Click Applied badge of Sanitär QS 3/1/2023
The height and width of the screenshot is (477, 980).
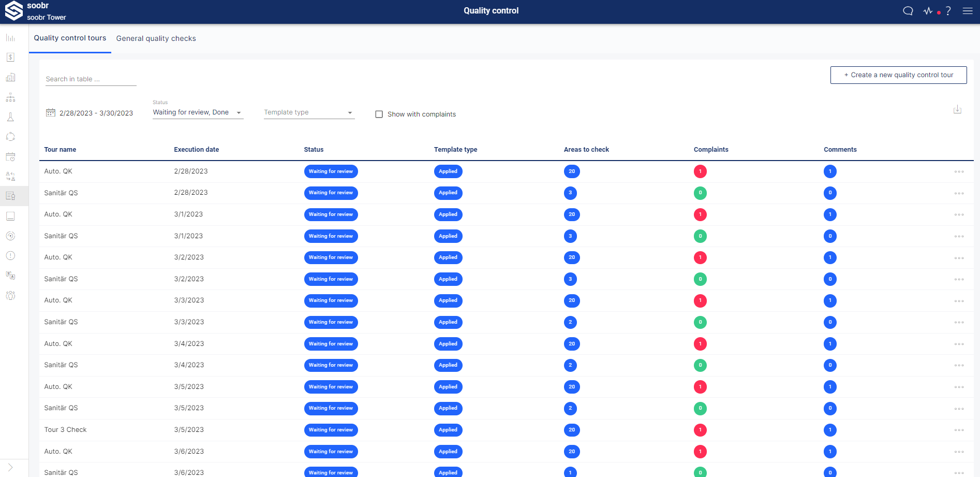click(x=448, y=236)
